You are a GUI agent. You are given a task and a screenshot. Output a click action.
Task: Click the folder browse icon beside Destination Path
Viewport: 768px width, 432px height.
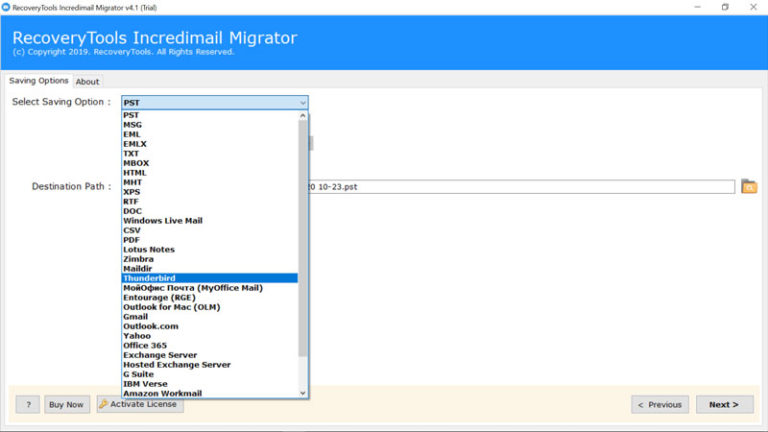pos(749,187)
